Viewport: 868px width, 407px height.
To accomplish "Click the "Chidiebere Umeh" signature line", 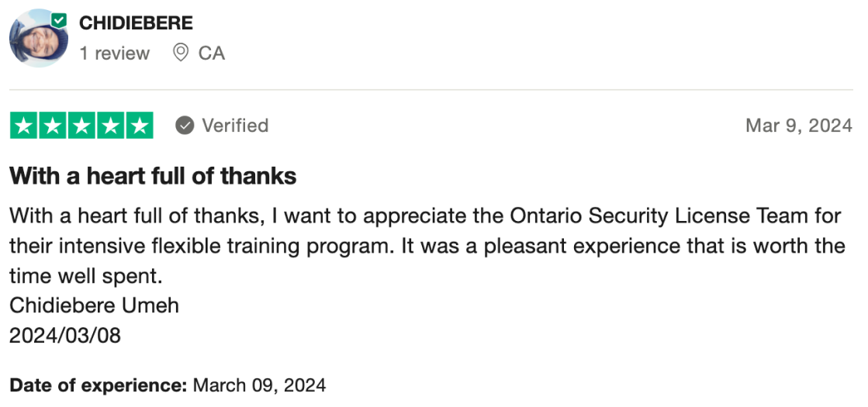I will [94, 305].
